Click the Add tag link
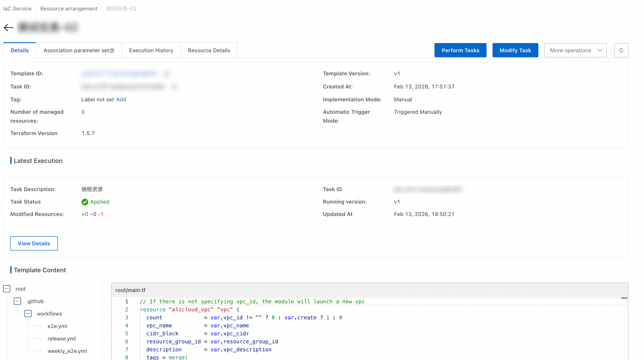 pyautogui.click(x=121, y=99)
